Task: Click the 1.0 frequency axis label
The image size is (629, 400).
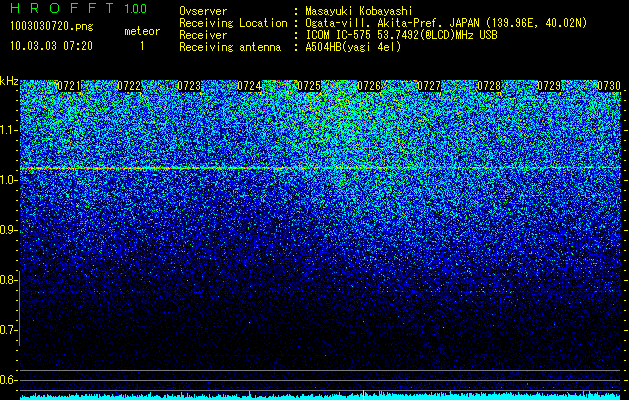Action: (8, 180)
